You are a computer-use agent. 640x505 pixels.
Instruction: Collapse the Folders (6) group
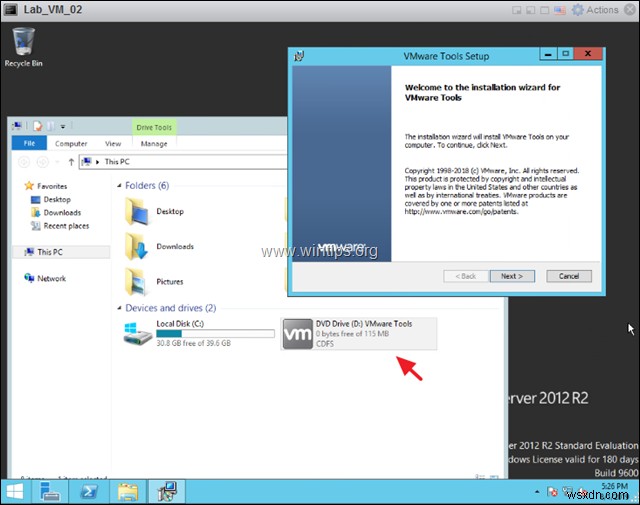(x=119, y=186)
